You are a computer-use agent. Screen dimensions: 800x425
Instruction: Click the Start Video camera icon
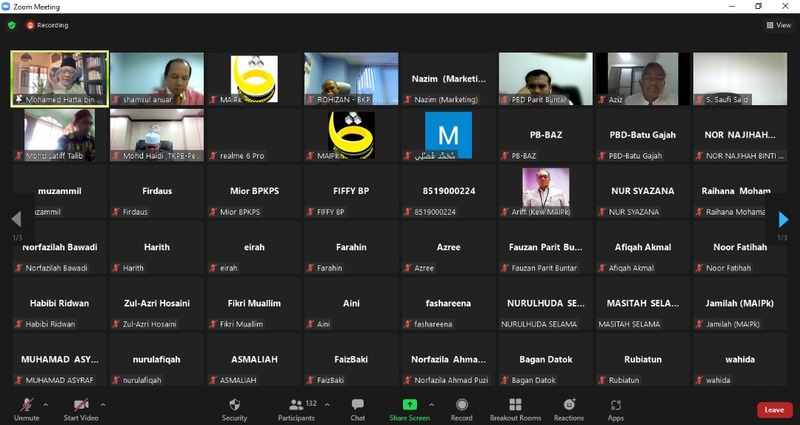[x=81, y=405]
